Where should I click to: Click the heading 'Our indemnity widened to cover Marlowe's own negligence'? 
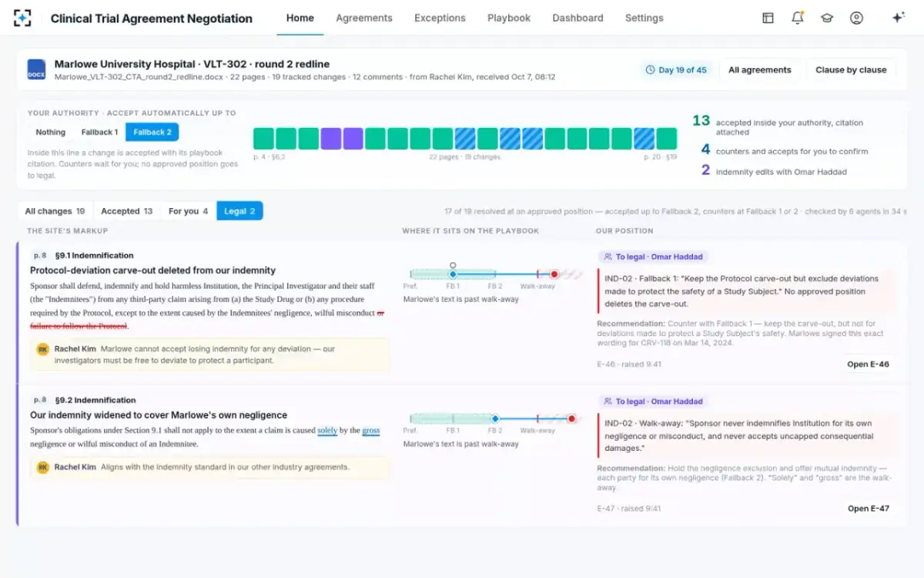pyautogui.click(x=159, y=415)
